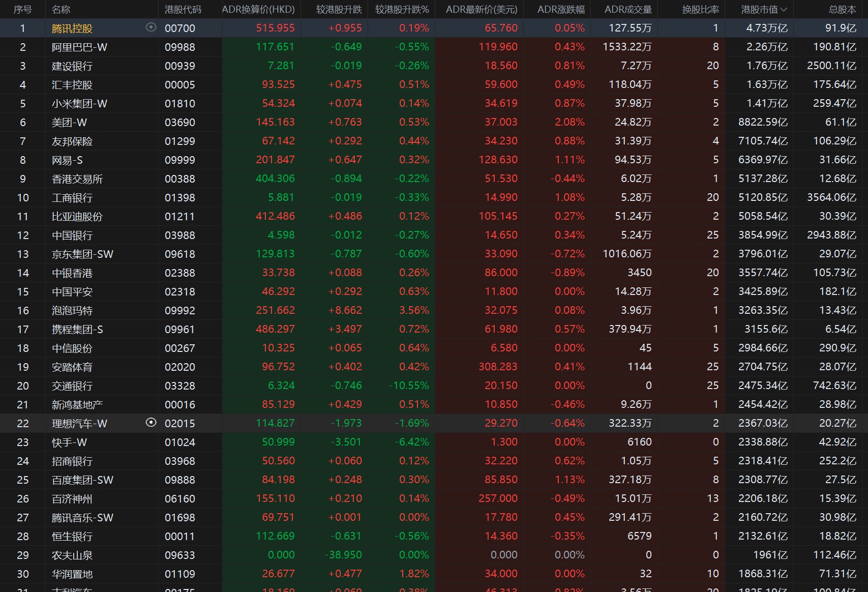Sort by 较港股升跌% column header
This screenshot has width=868, height=592.
(x=402, y=10)
